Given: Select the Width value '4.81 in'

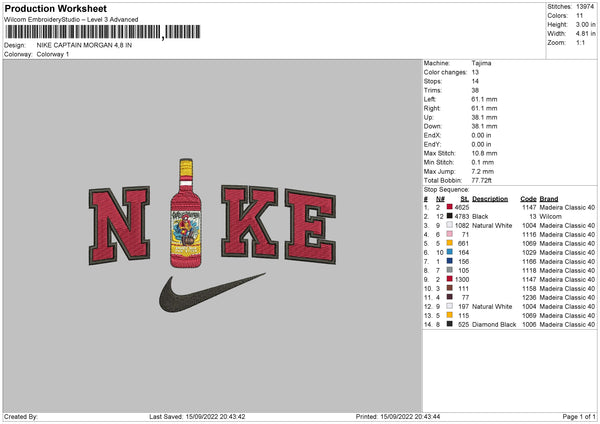Looking at the screenshot, I should coord(585,34).
